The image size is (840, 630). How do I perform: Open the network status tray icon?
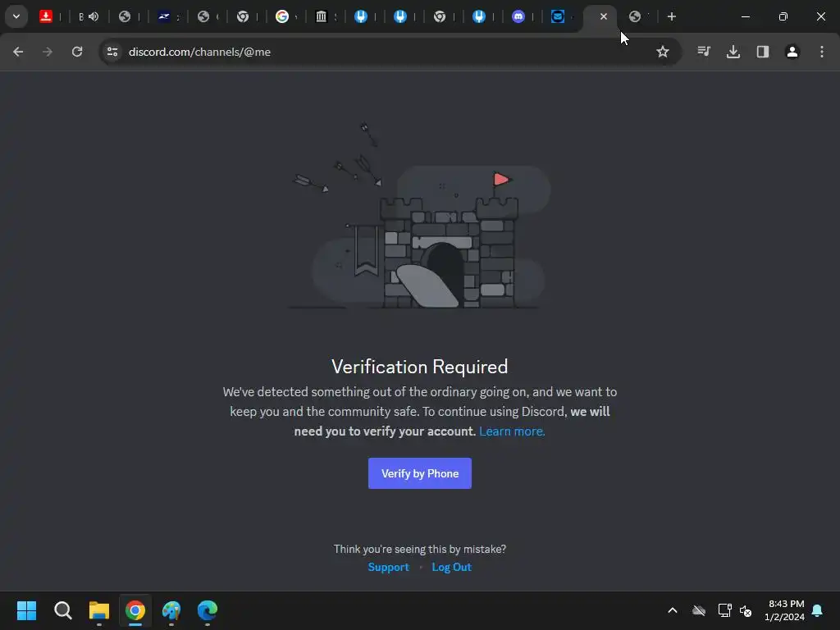coord(724,610)
